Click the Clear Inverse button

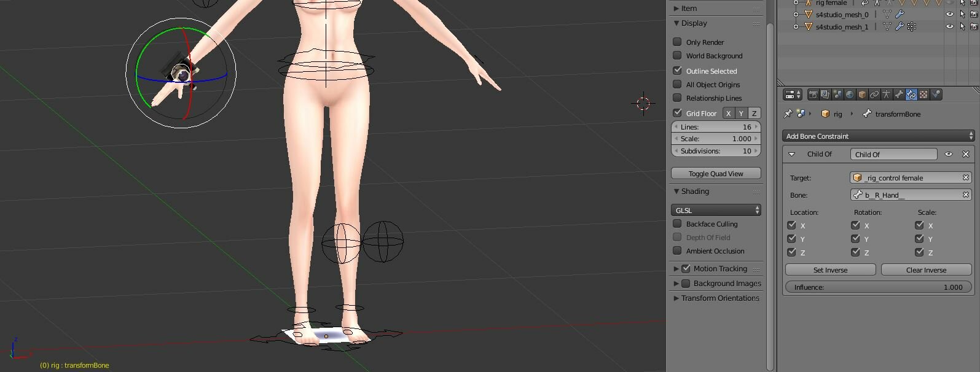point(926,269)
